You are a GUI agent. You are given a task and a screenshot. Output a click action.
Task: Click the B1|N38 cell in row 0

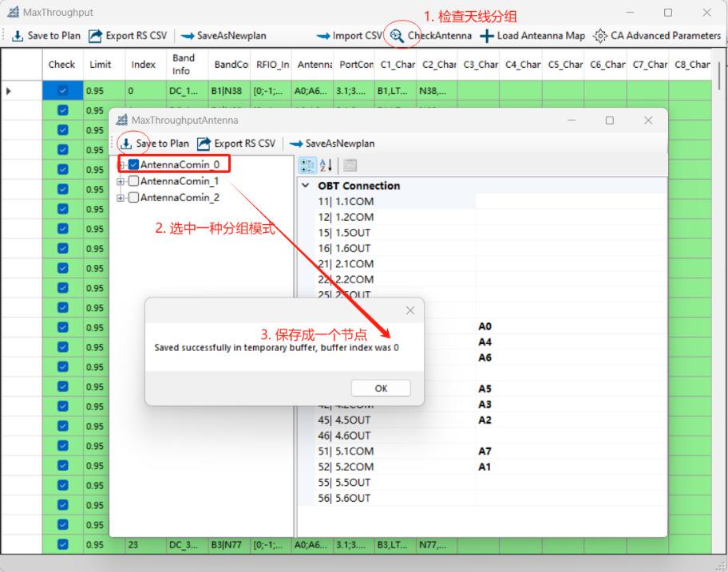[x=229, y=91]
